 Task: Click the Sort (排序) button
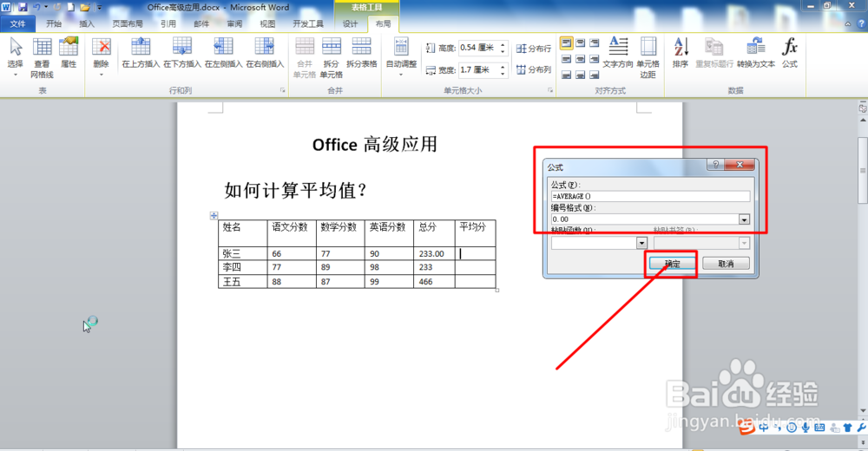click(x=681, y=53)
